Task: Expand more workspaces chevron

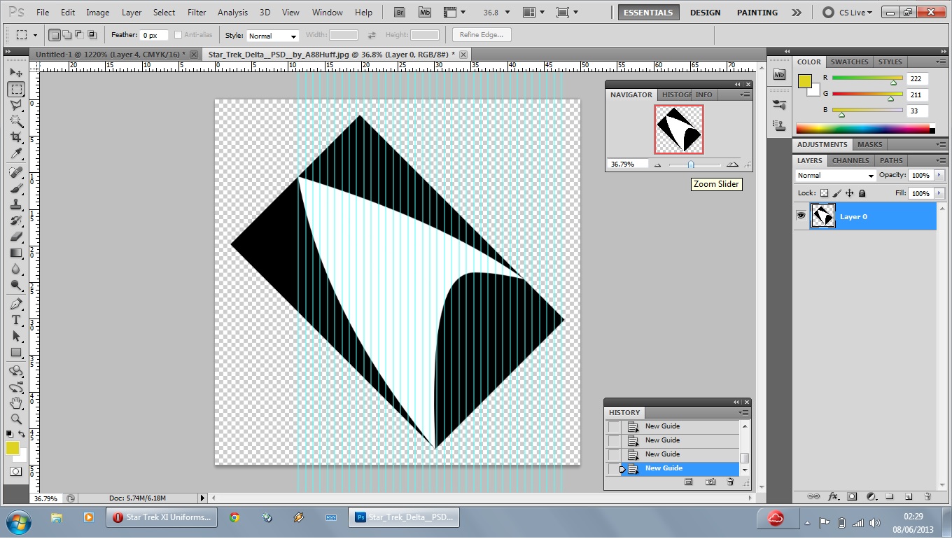Action: tap(796, 13)
